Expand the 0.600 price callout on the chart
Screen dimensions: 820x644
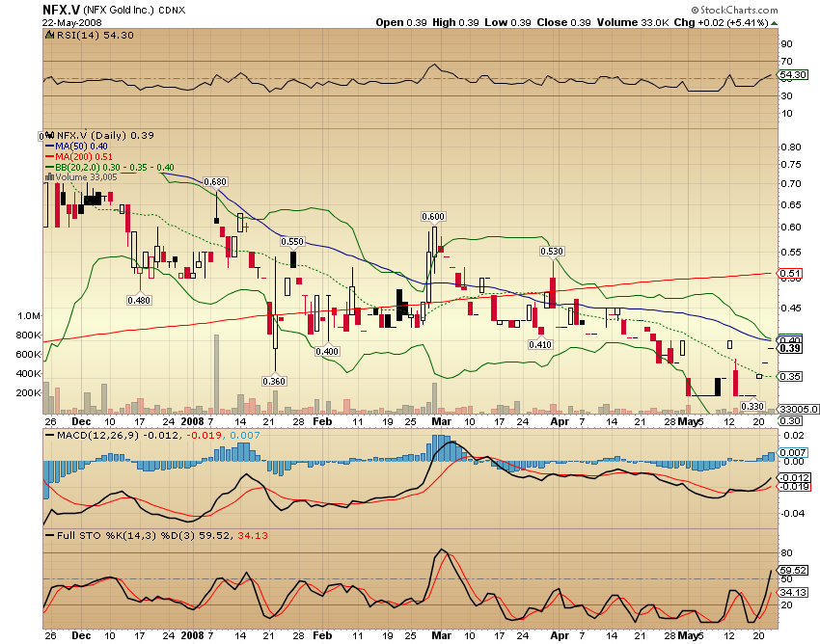(x=432, y=217)
